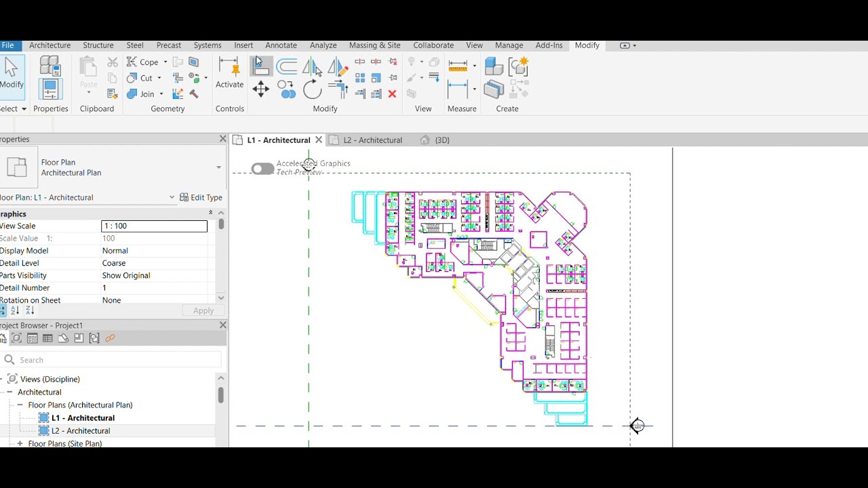Click the Linework tool in View panel
The height and width of the screenshot is (488, 868).
434,78
